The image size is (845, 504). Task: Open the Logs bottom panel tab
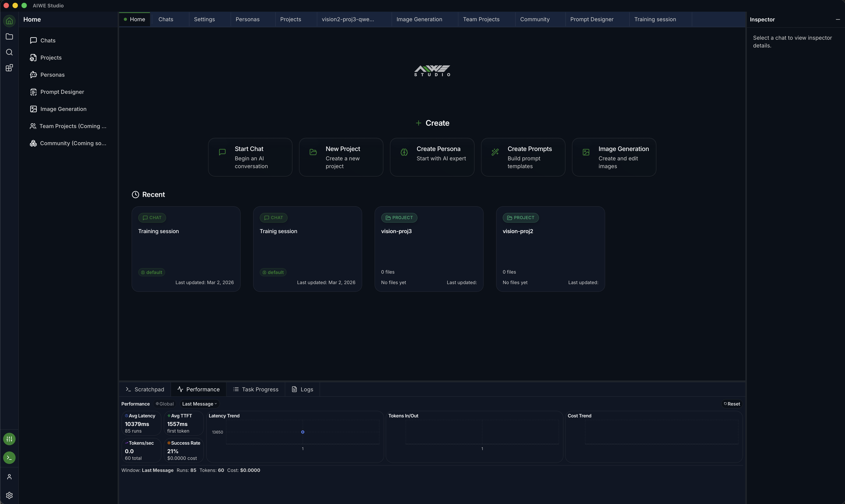(x=302, y=389)
